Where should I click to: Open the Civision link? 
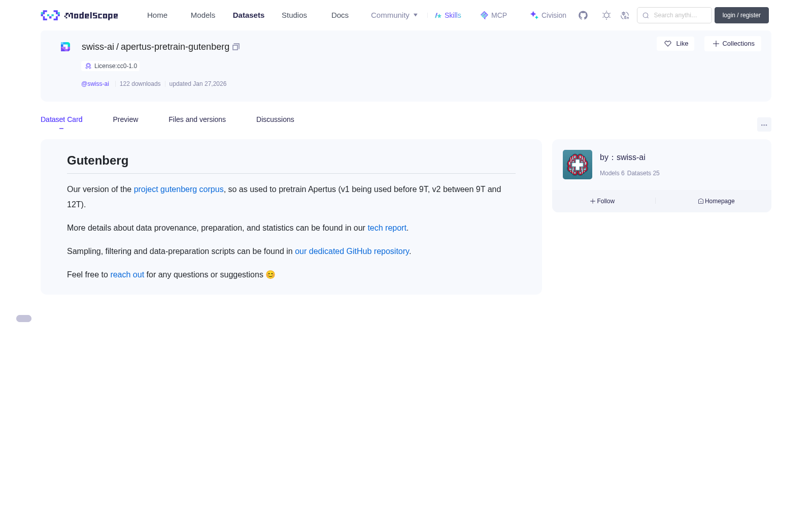pos(548,15)
